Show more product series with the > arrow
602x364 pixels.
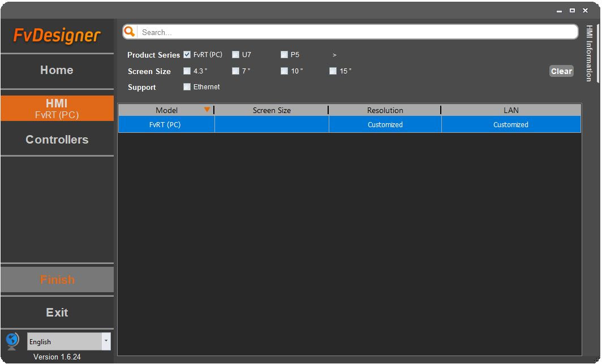click(x=334, y=55)
